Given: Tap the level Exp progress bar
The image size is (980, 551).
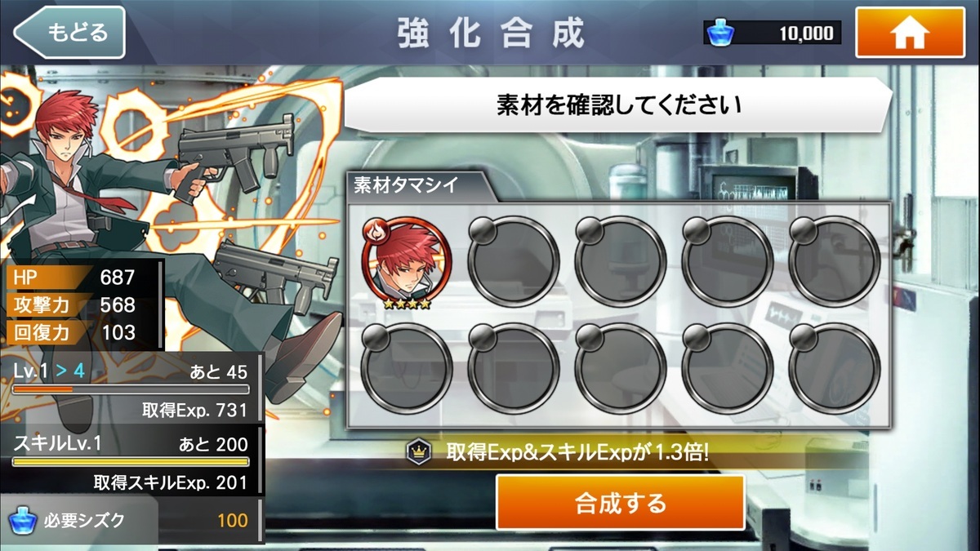Looking at the screenshot, I should click(131, 389).
